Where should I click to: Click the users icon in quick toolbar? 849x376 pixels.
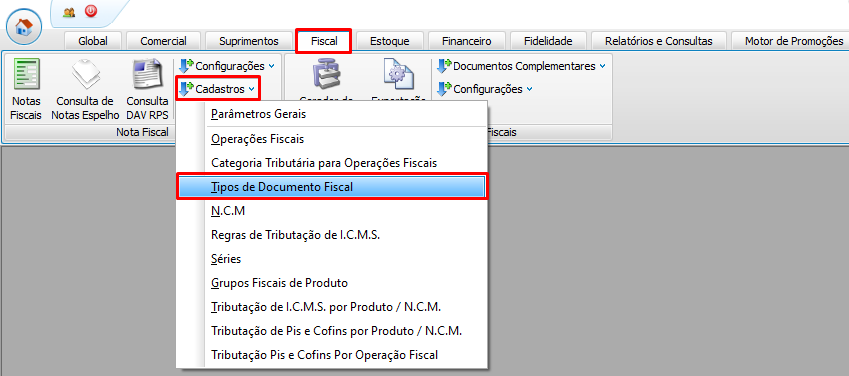[x=69, y=12]
